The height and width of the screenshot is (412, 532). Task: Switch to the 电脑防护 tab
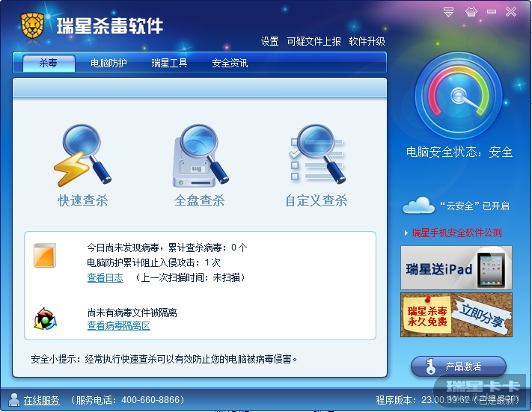tap(108, 63)
